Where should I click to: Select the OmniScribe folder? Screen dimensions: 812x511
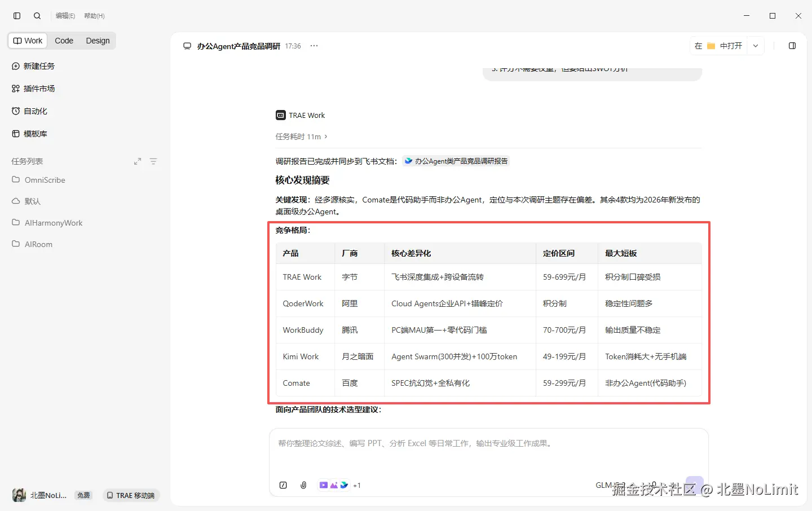tap(38, 180)
